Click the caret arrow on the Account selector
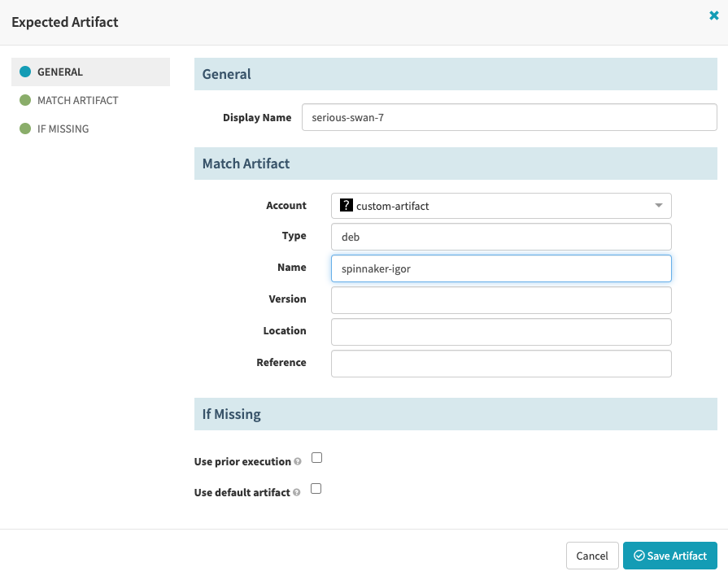The height and width of the screenshot is (580, 728). (x=659, y=206)
